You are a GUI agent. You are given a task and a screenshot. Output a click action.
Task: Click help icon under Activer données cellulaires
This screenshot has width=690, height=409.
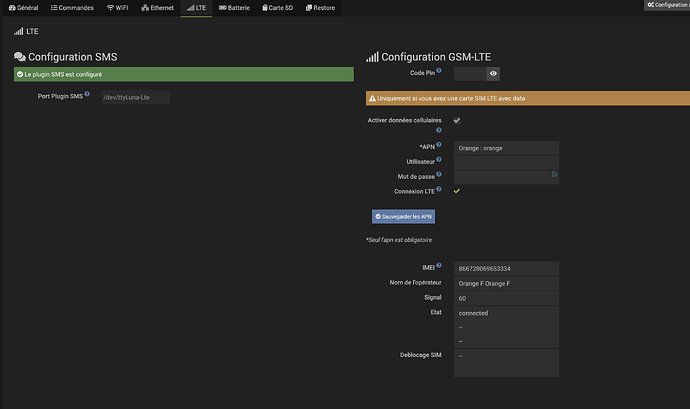(438, 130)
